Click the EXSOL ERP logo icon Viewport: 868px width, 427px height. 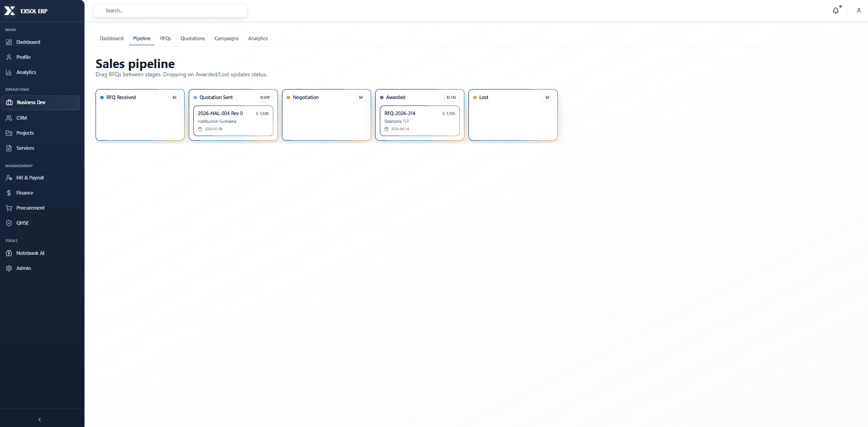click(10, 11)
